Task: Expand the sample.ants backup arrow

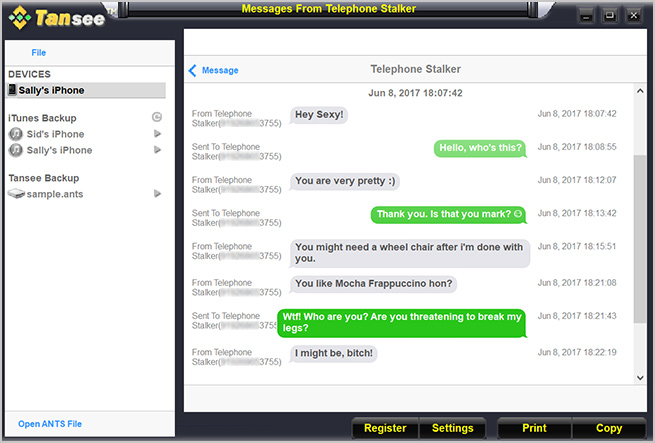Action: 157,194
